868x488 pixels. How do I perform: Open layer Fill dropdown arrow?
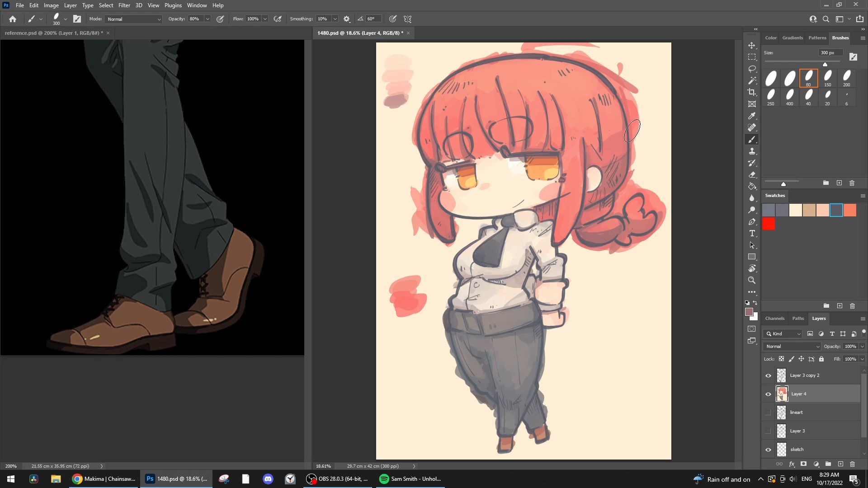click(x=862, y=359)
